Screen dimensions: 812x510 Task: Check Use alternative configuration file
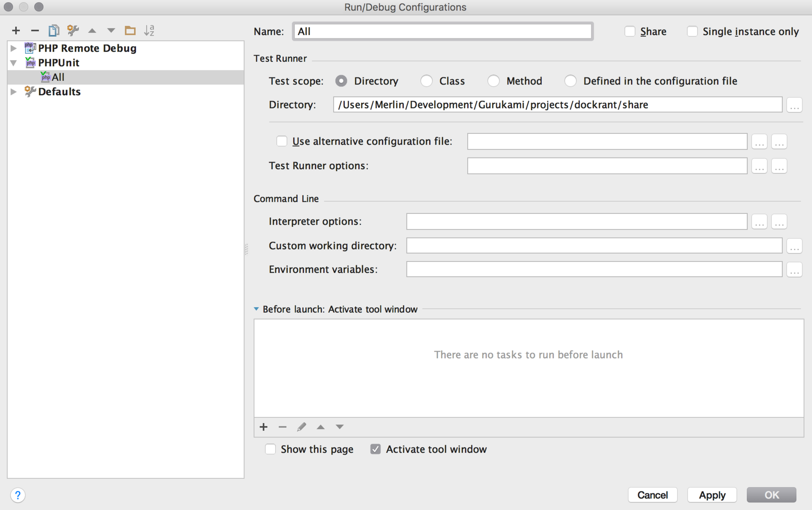(282, 141)
